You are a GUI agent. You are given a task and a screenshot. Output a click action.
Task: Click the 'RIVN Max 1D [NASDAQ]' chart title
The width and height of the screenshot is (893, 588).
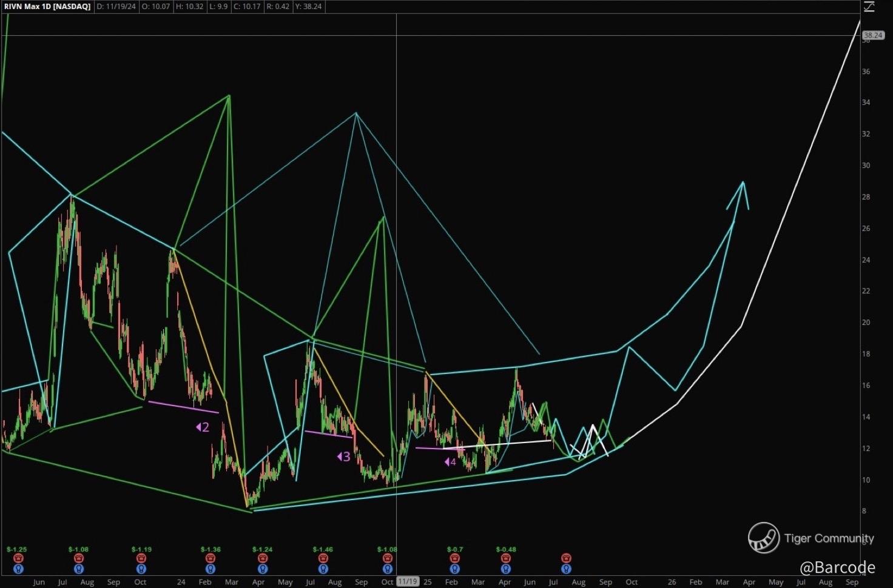(47, 7)
